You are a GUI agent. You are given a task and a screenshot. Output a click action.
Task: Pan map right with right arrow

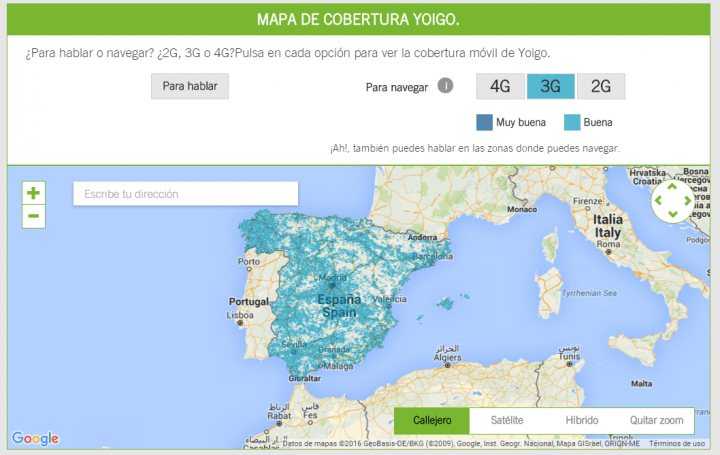tap(687, 201)
